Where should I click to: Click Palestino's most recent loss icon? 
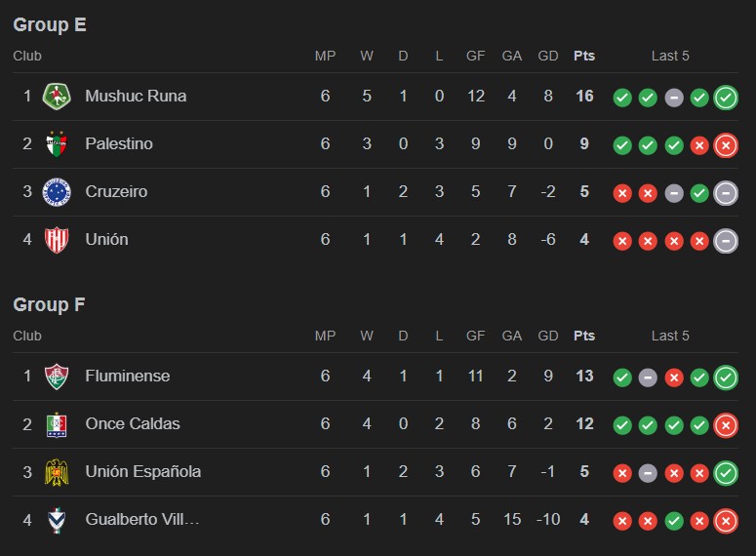pos(725,145)
